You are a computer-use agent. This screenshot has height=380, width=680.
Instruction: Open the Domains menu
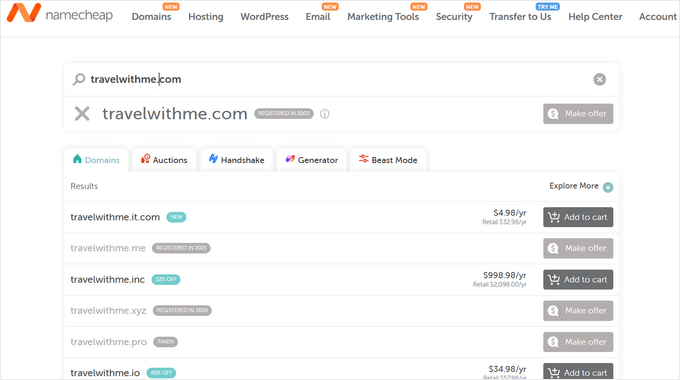point(151,16)
